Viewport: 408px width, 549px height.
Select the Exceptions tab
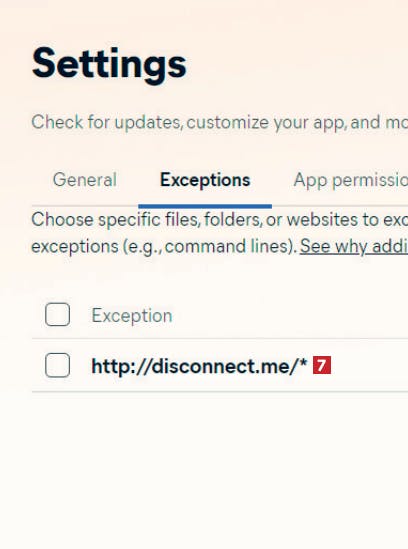coord(205,180)
